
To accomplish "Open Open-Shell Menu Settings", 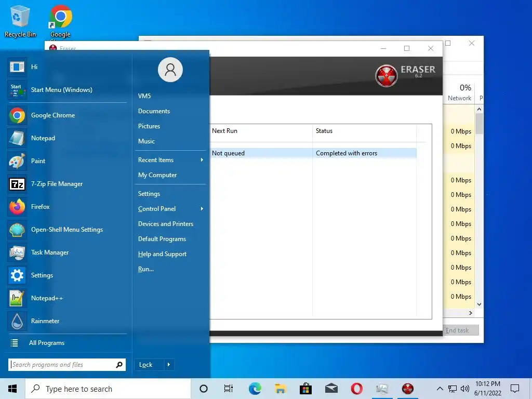I will click(x=67, y=230).
